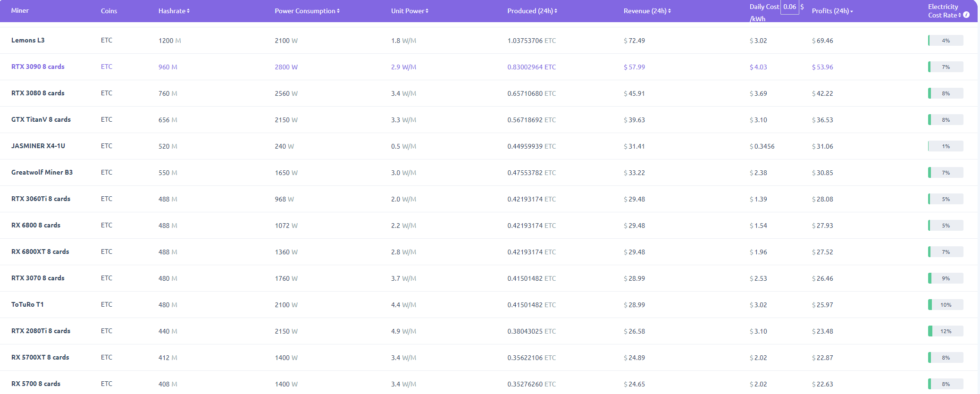Open the RX 5700XT 8 cards miner
The height and width of the screenshot is (394, 980).
click(x=40, y=357)
